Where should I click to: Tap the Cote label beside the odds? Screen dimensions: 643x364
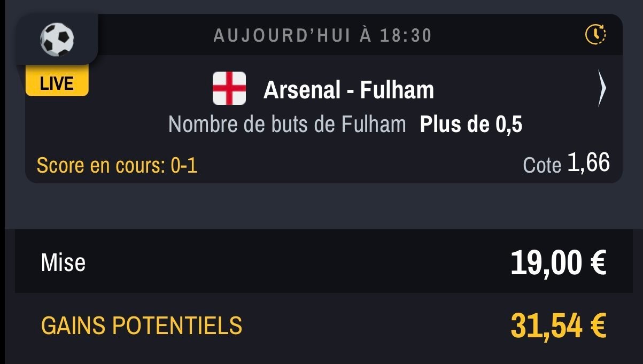pos(542,165)
